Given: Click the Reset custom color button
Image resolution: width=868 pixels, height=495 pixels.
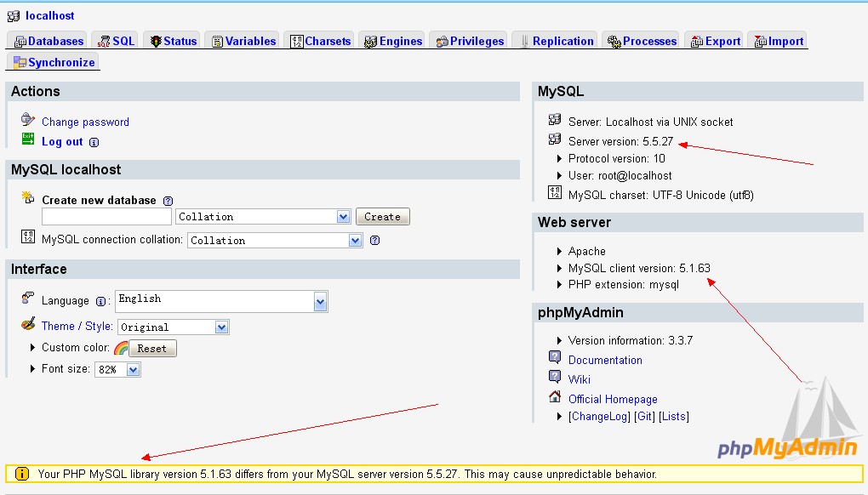Looking at the screenshot, I should click(152, 349).
